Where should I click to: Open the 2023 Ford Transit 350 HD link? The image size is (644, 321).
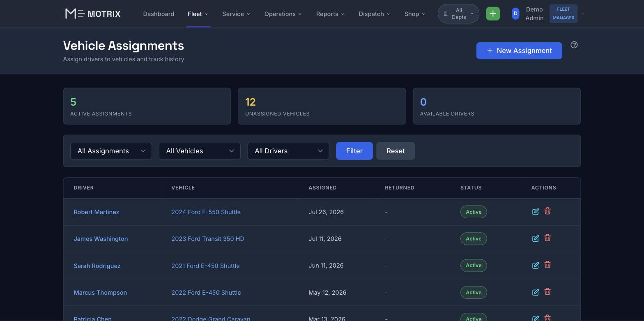(x=208, y=239)
